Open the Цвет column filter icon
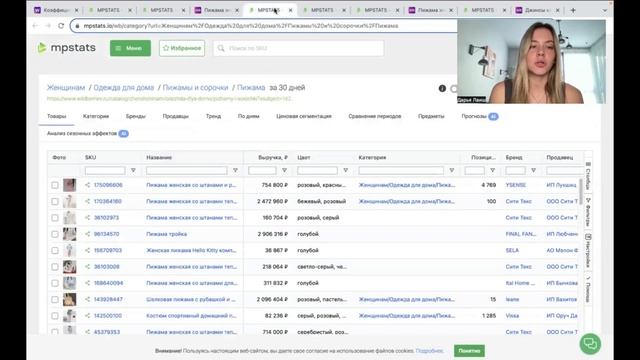Image resolution: width=640 pixels, height=360 pixels. [x=345, y=170]
